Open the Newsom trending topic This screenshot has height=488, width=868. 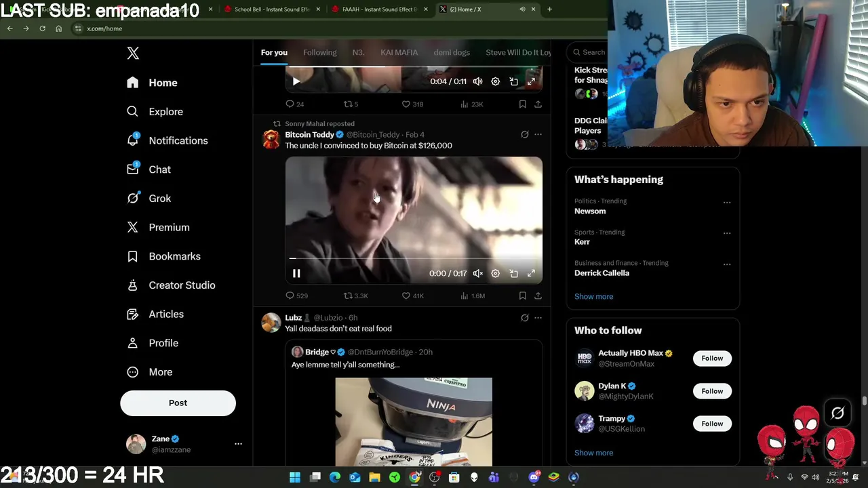[x=590, y=211]
